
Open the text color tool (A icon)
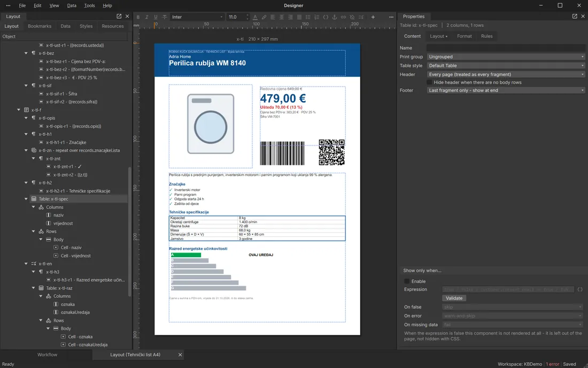click(x=255, y=17)
